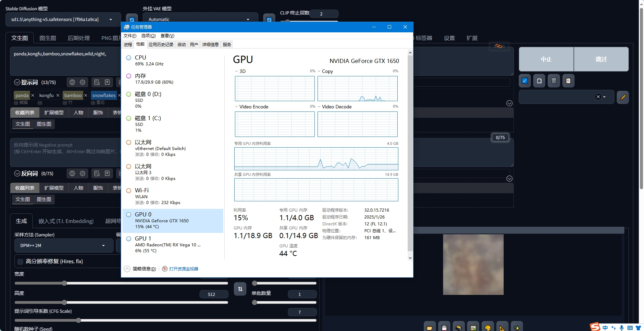Open the DPM++ 2M sampler dropdown
Viewport: 644px width, 331px height.
64,246
